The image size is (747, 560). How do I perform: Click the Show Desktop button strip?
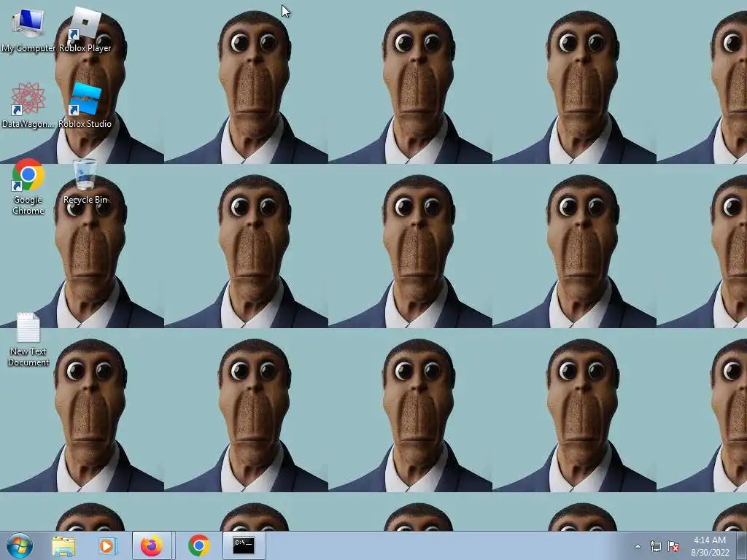point(742,545)
